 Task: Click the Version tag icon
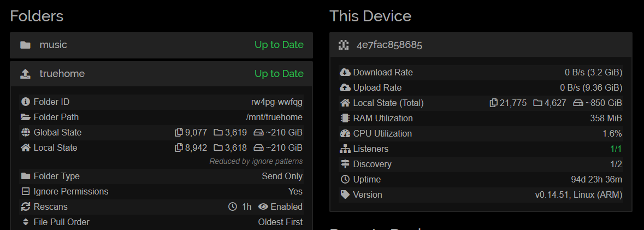345,194
